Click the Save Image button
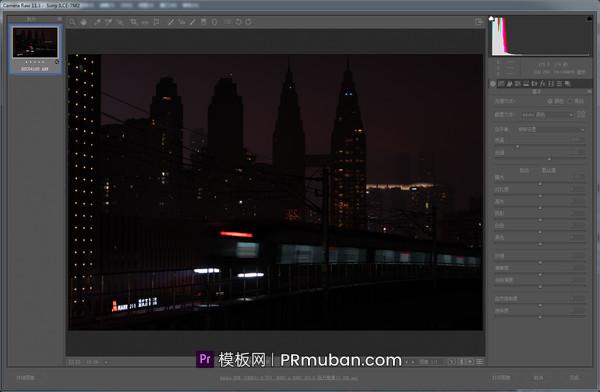This screenshot has height=392, width=600. [x=25, y=377]
